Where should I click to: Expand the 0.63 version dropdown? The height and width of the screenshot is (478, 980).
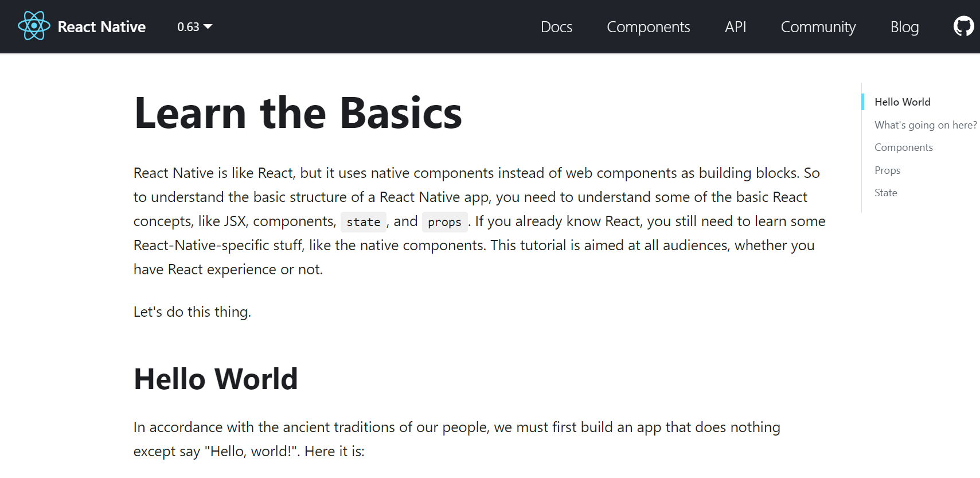tap(194, 27)
